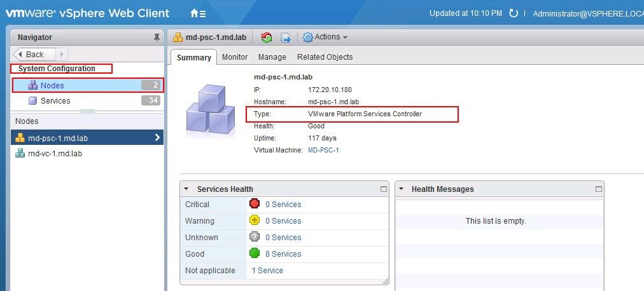Open Warning 0 Services link
The image size is (644, 291).
(x=283, y=221)
